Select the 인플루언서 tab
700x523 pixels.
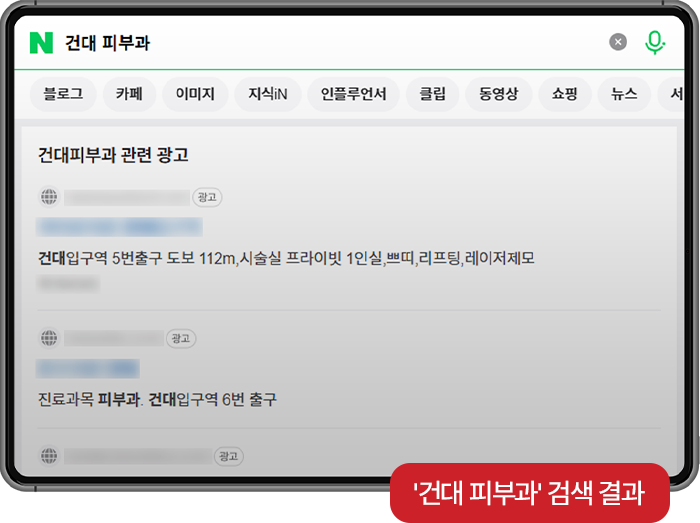(353, 94)
